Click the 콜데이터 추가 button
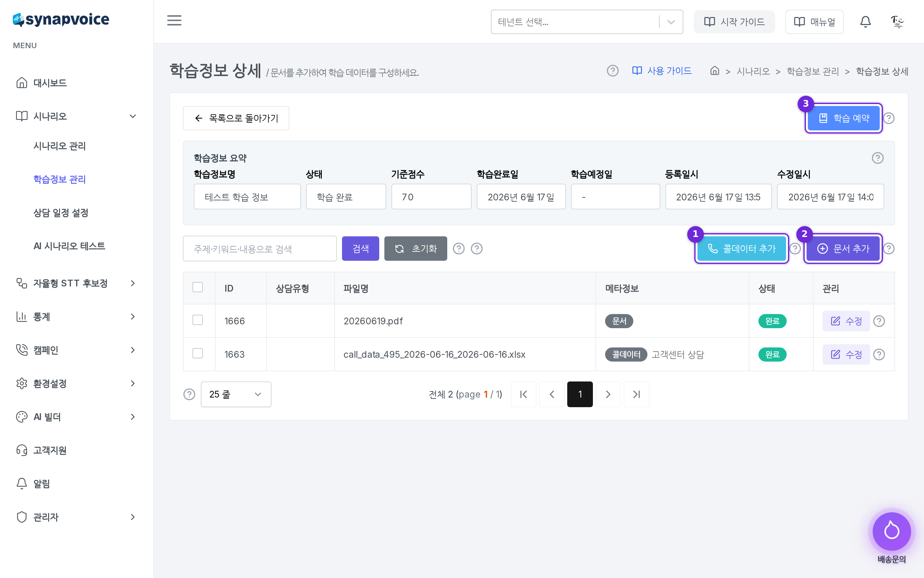This screenshot has width=924, height=578. (741, 249)
